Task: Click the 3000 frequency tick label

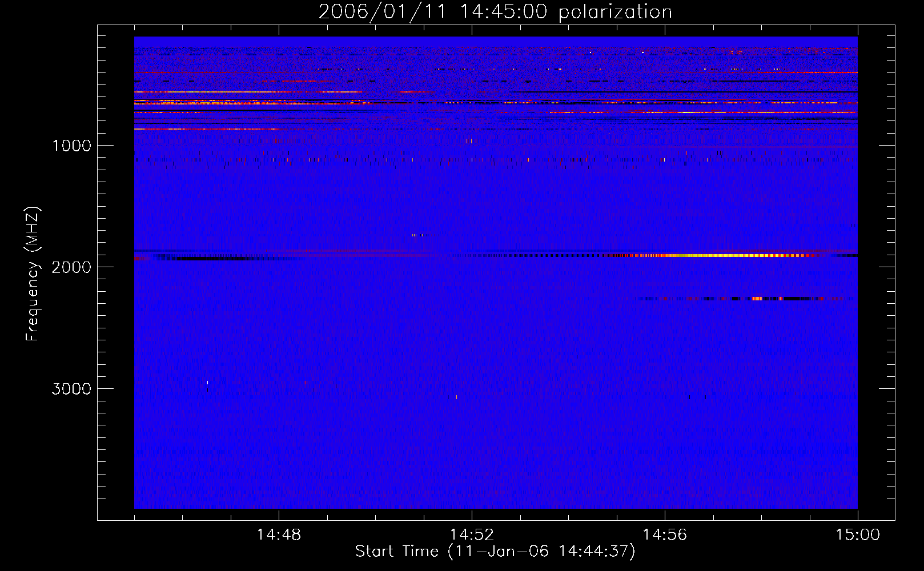Action: click(71, 389)
